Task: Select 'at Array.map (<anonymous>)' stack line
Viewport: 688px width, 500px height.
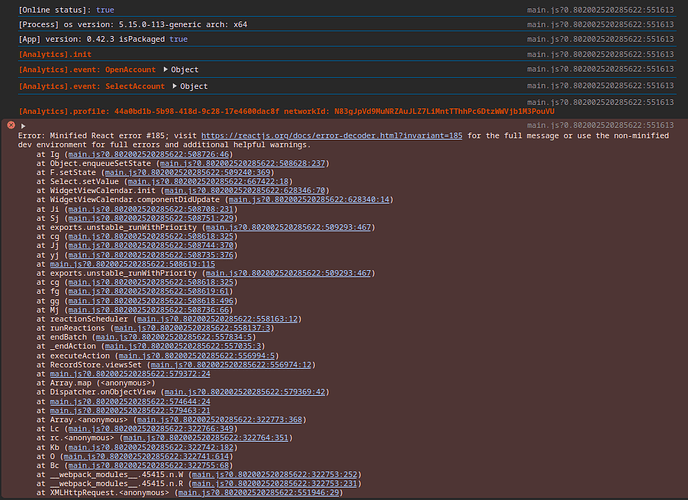Action: pyautogui.click(x=96, y=383)
